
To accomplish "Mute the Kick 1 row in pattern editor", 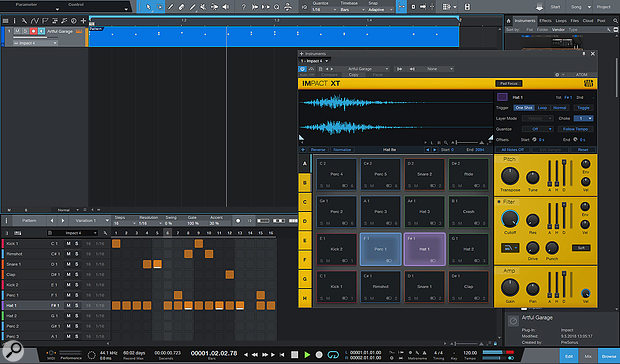I will [x=68, y=243].
